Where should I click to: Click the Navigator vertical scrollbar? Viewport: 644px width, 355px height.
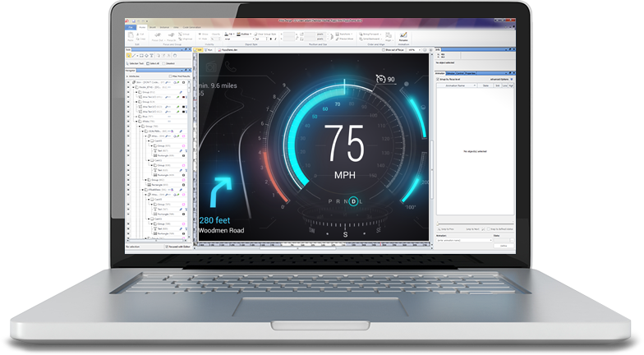pos(189,158)
